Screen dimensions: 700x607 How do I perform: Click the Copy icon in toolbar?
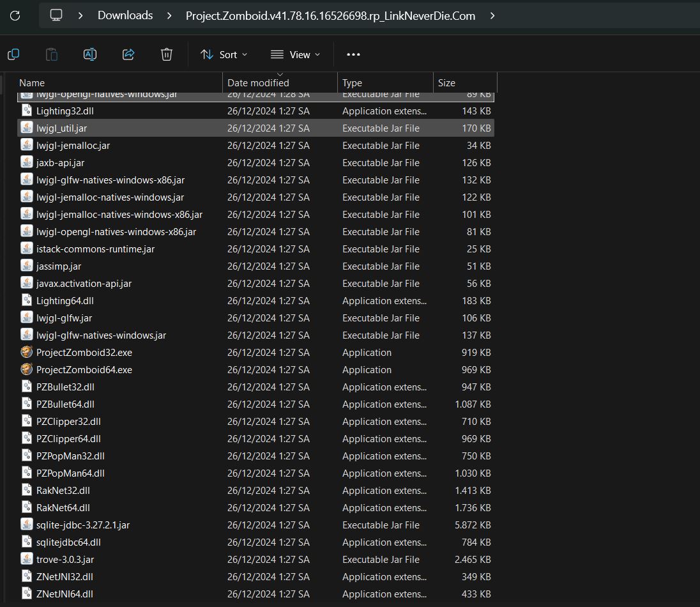(x=13, y=54)
